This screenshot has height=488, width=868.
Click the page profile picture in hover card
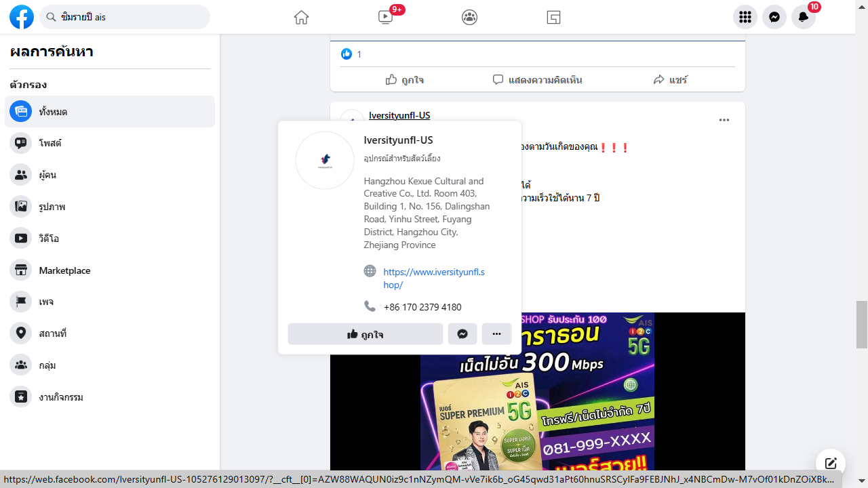pos(325,161)
